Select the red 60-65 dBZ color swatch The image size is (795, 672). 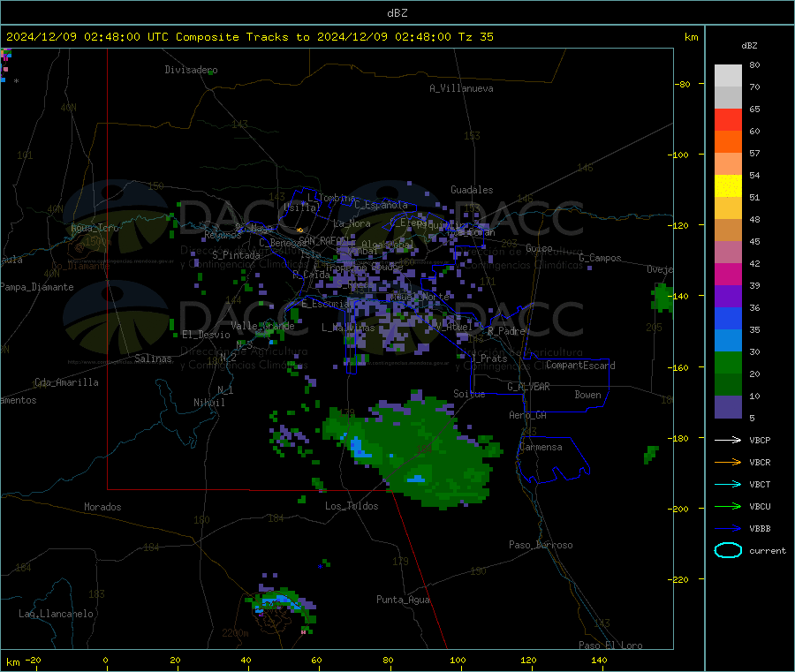[728, 119]
